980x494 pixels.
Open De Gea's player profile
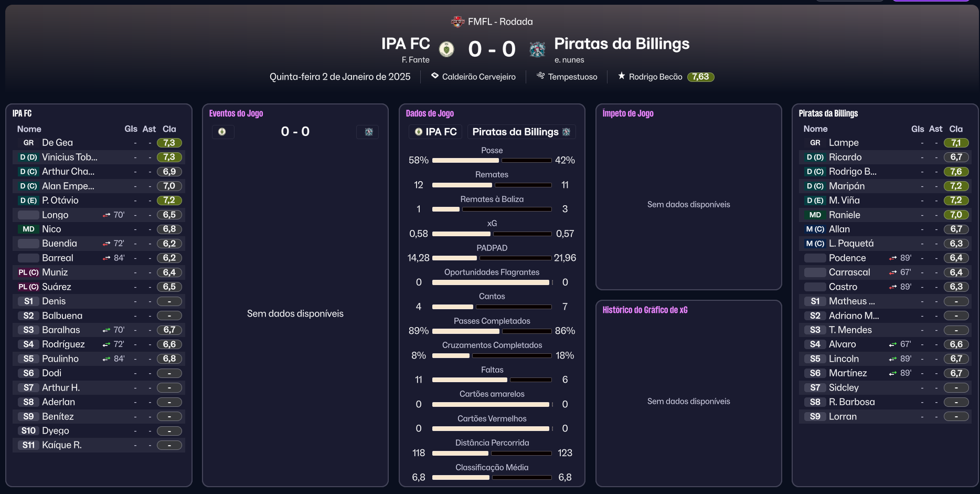click(x=57, y=143)
